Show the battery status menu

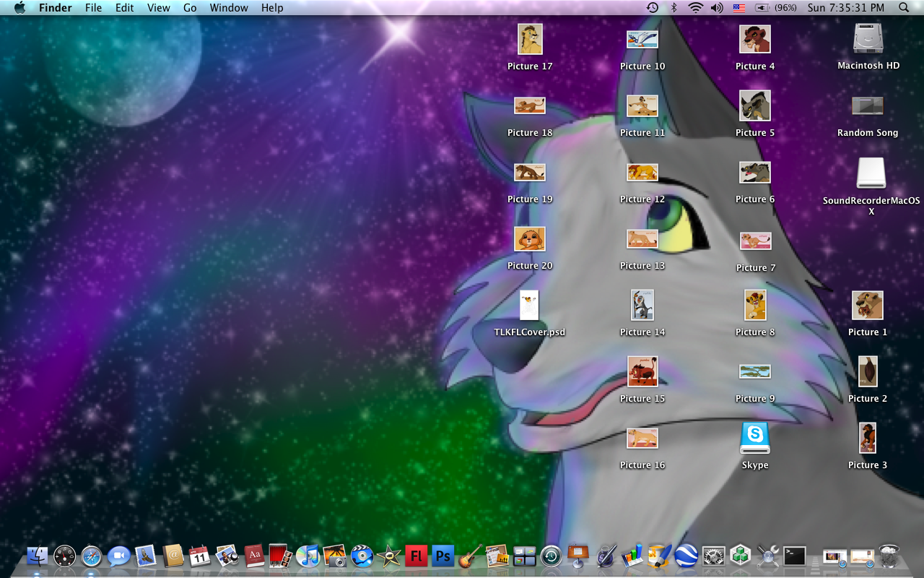coord(762,8)
